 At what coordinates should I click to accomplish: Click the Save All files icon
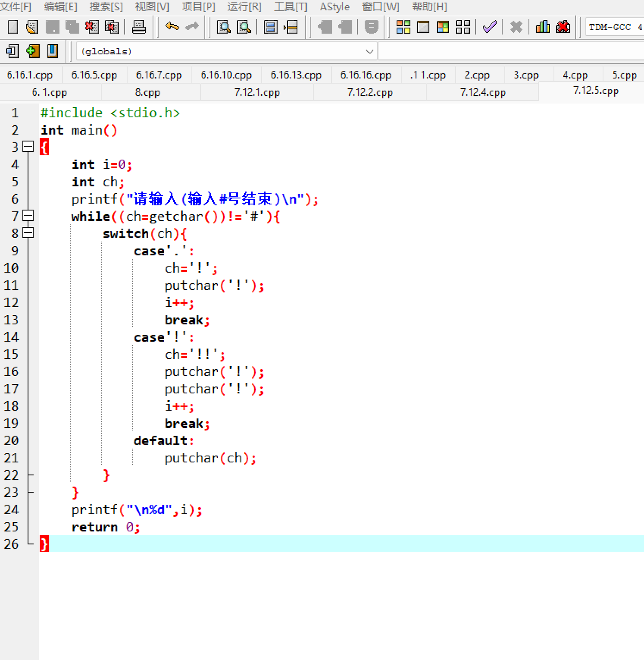coord(72,27)
